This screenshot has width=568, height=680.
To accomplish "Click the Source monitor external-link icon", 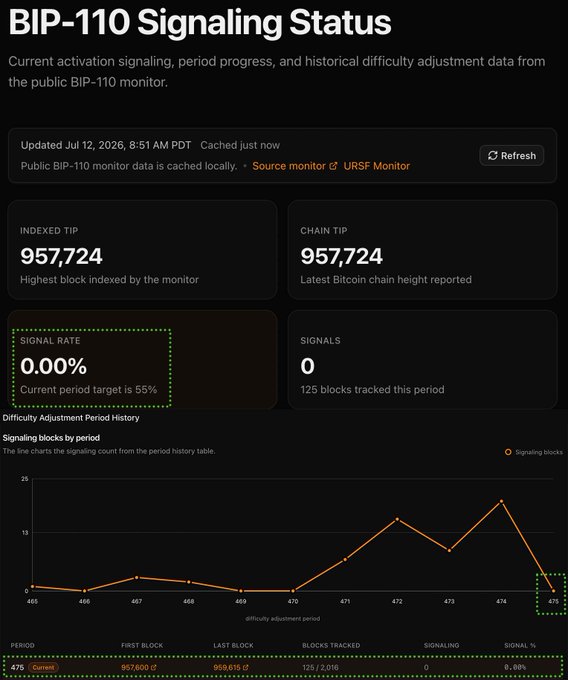I will 333,166.
